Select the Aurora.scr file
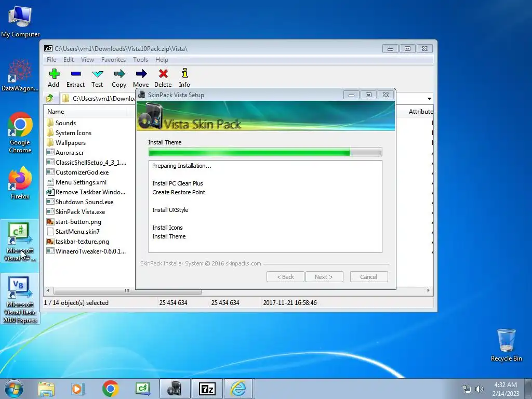Viewport: 532px width, 399px height. [69, 152]
